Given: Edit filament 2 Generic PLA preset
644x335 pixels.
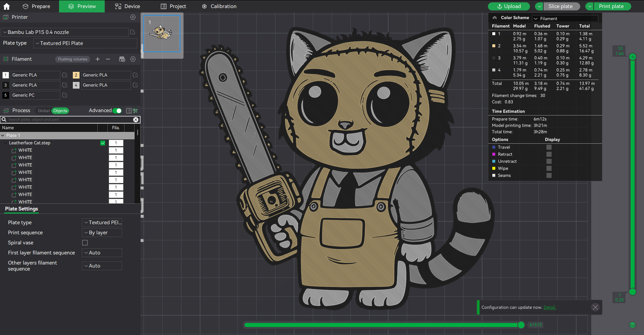Looking at the screenshot, I should 135,75.
